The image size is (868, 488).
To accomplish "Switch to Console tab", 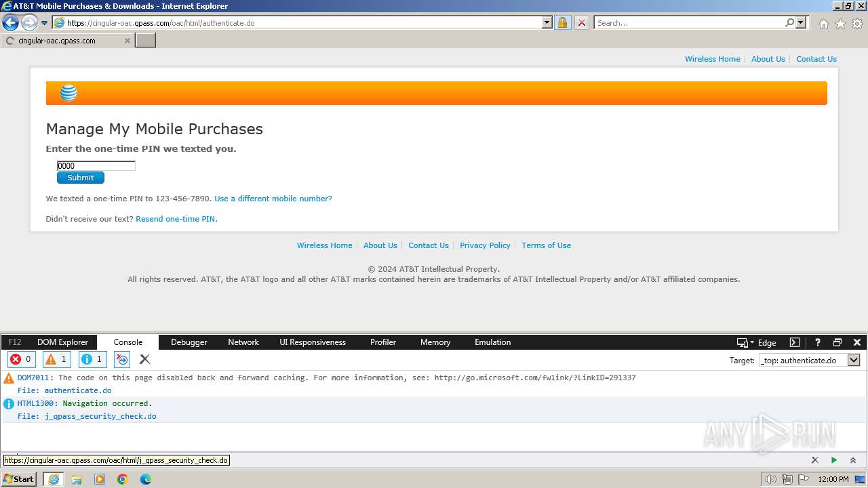I will click(x=128, y=342).
